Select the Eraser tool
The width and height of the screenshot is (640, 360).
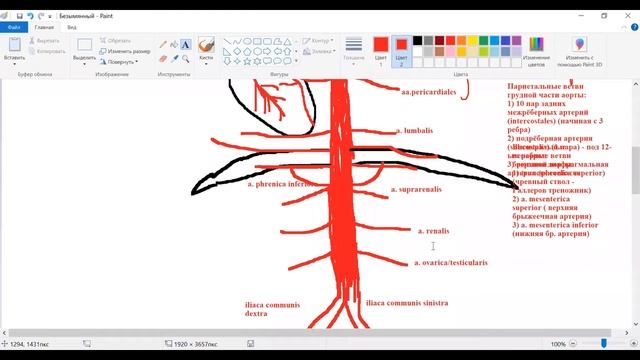click(x=163, y=59)
